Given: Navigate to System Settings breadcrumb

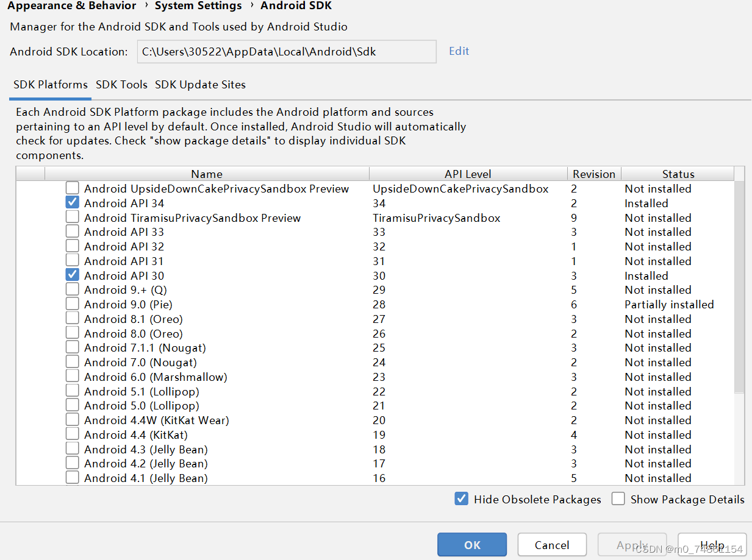Looking at the screenshot, I should click(198, 7).
